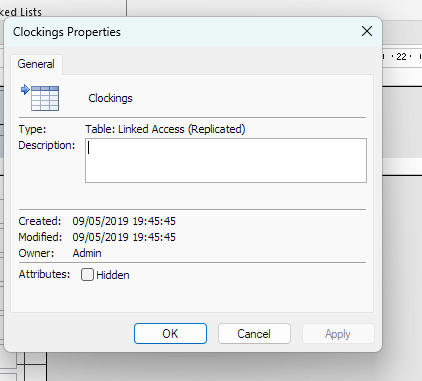Click the Hidden checkbox label

pos(113,275)
